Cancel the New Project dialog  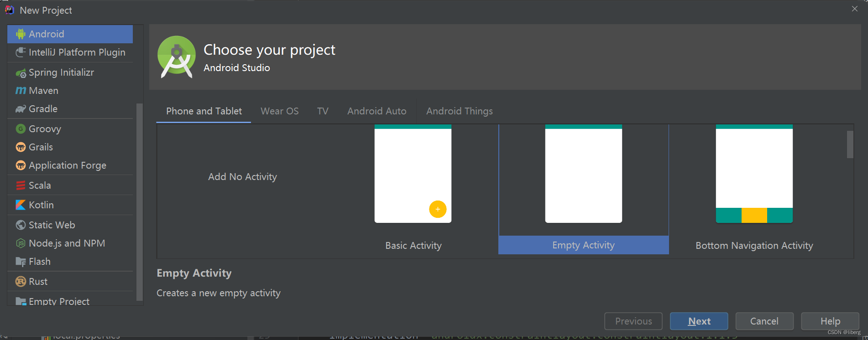[764, 321]
